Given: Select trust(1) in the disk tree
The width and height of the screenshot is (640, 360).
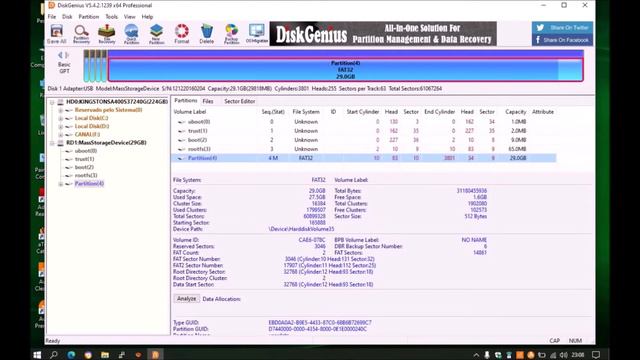Looking at the screenshot, I should (84, 159).
